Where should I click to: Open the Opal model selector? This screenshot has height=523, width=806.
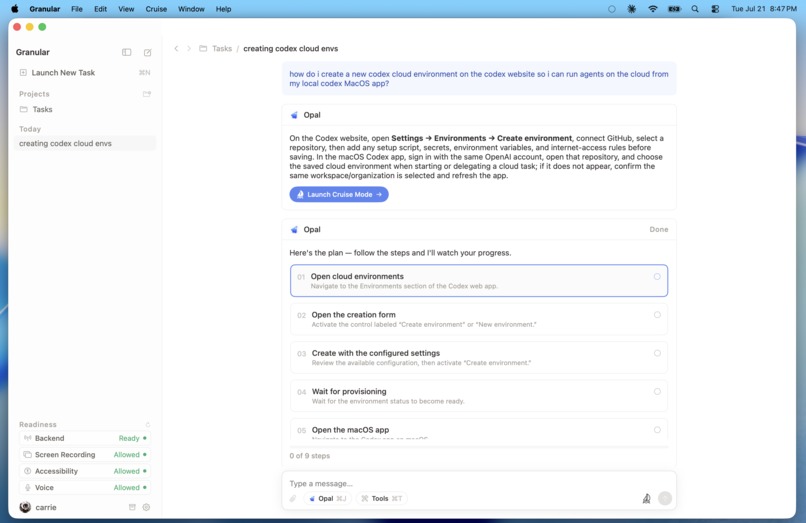[x=328, y=498]
